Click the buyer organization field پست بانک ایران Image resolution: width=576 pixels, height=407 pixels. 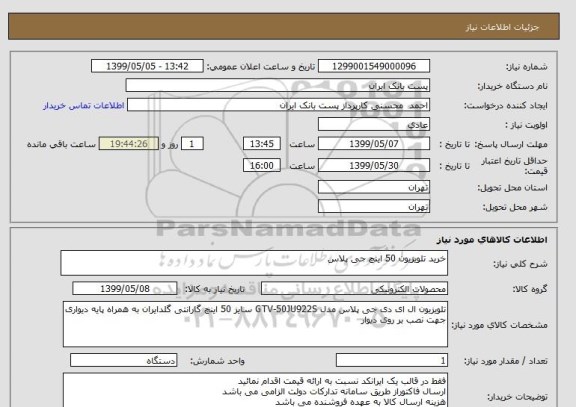pyautogui.click(x=277, y=86)
